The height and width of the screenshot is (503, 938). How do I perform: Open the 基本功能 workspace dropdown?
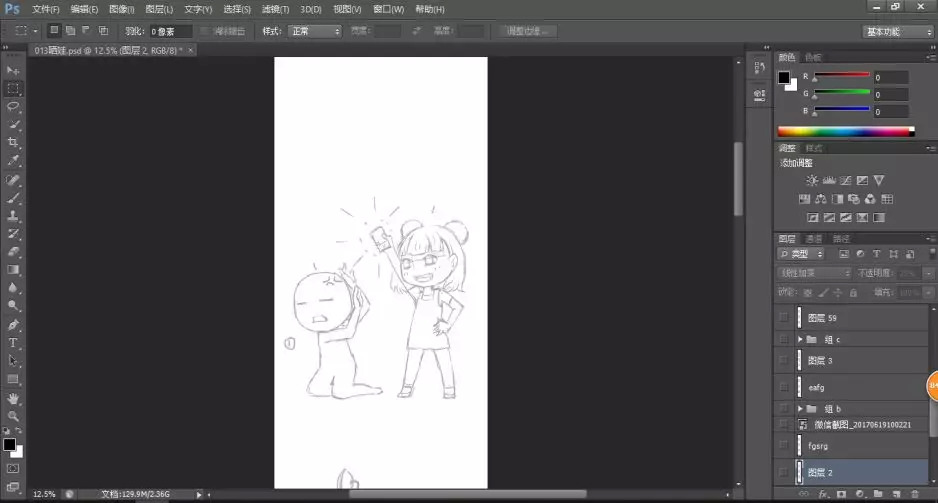[x=897, y=31]
